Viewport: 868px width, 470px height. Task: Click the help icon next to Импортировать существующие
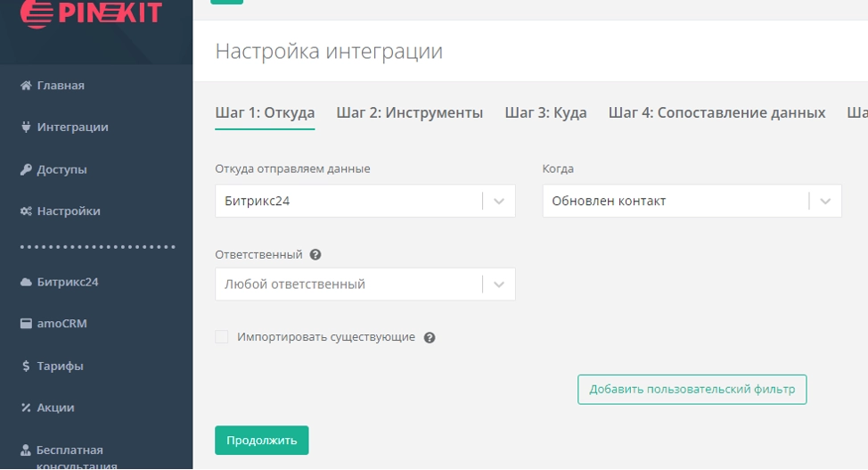coord(430,337)
